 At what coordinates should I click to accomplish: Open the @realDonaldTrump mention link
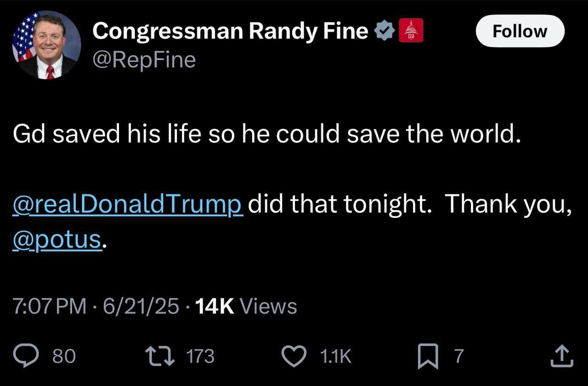[127, 203]
